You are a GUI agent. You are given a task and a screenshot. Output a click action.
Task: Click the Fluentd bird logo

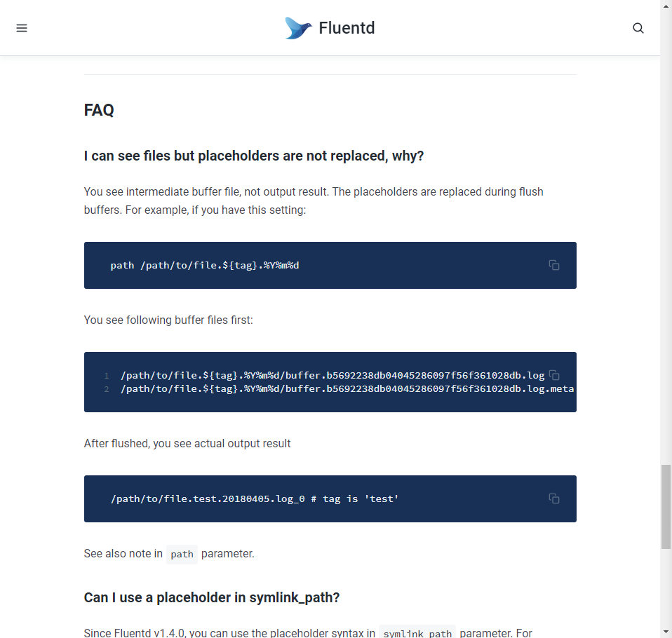[x=298, y=28]
